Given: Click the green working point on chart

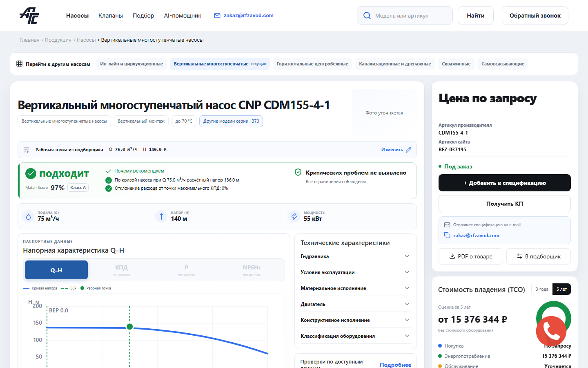Looking at the screenshot, I should (x=130, y=327).
